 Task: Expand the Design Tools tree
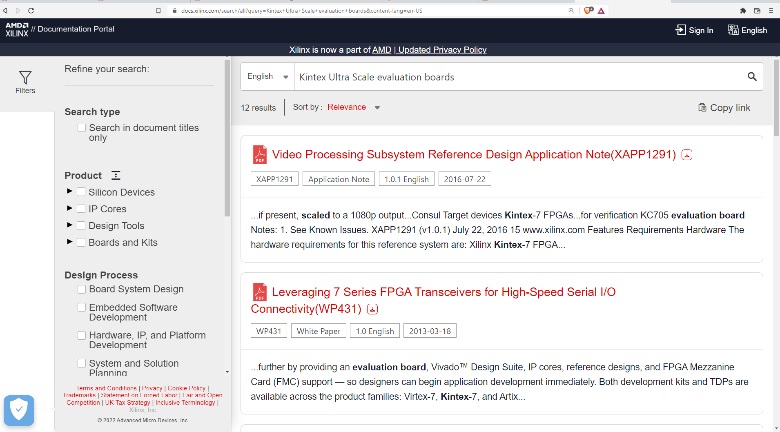(x=69, y=225)
